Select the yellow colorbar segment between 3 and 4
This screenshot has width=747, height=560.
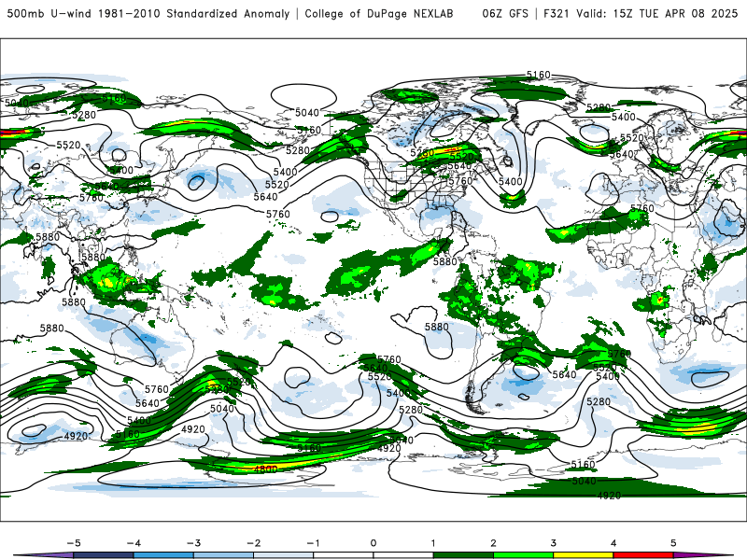(583, 555)
